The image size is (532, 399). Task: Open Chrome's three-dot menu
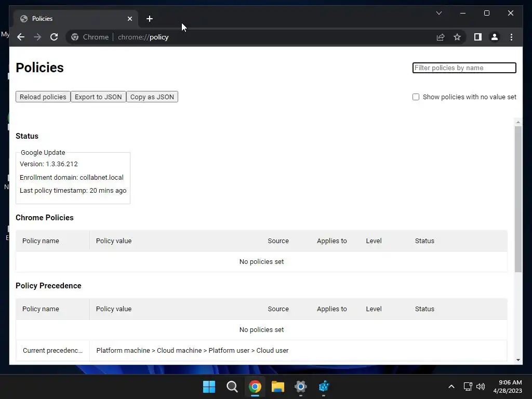pos(511,37)
